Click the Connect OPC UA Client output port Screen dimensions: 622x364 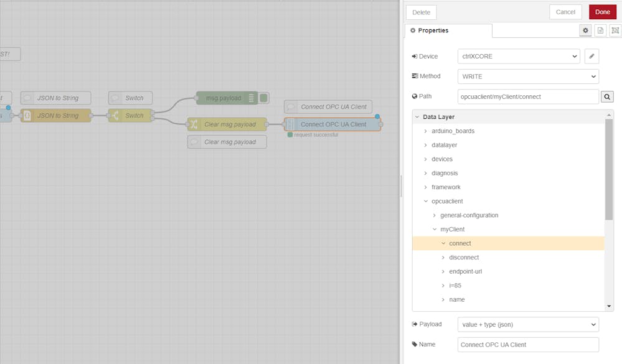[x=381, y=124]
